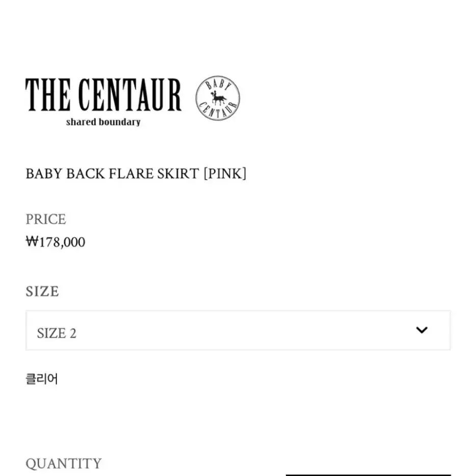Click the QUANTITY label

coord(63,464)
